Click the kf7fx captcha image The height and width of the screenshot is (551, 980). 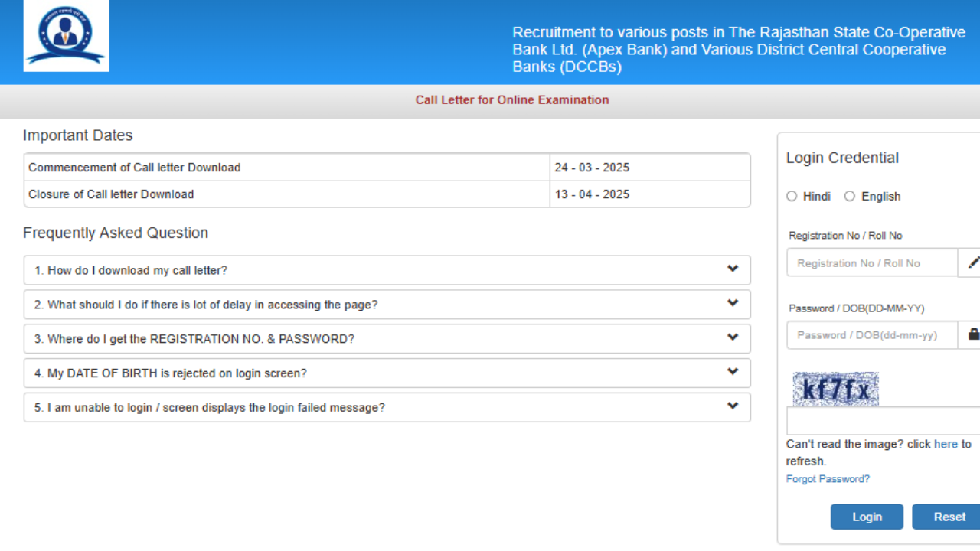coord(835,390)
